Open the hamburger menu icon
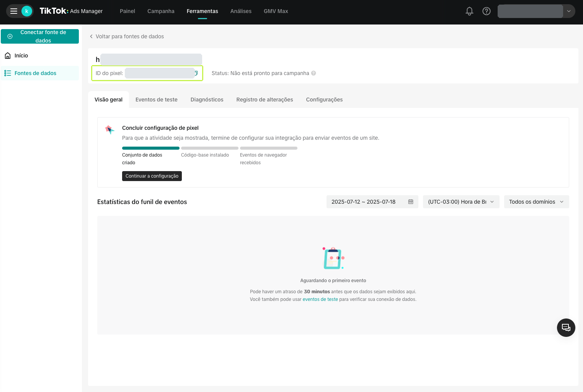This screenshot has width=583, height=392. click(x=14, y=11)
